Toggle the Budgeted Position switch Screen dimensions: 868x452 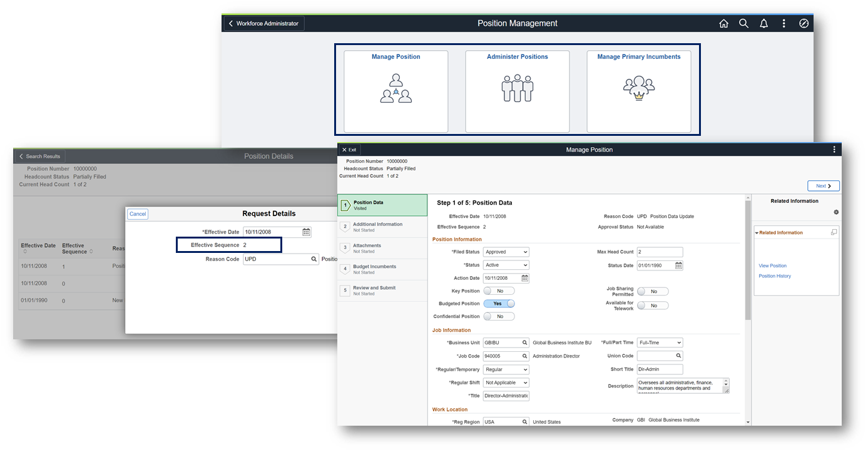click(x=499, y=304)
